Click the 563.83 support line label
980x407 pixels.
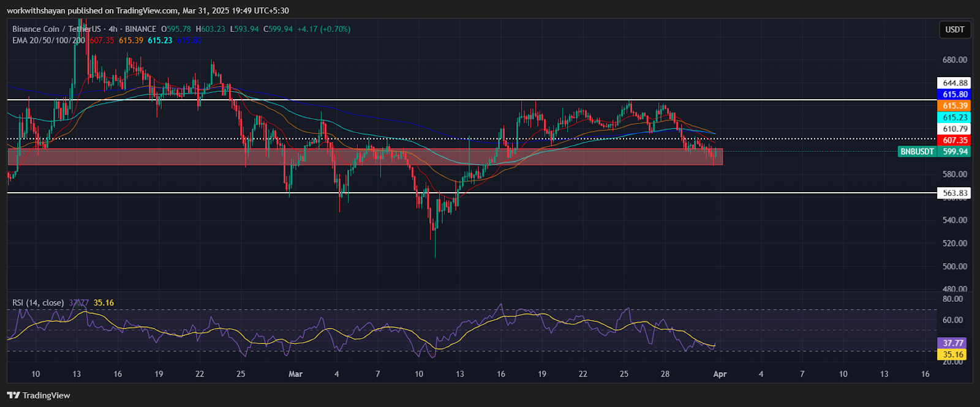954,193
